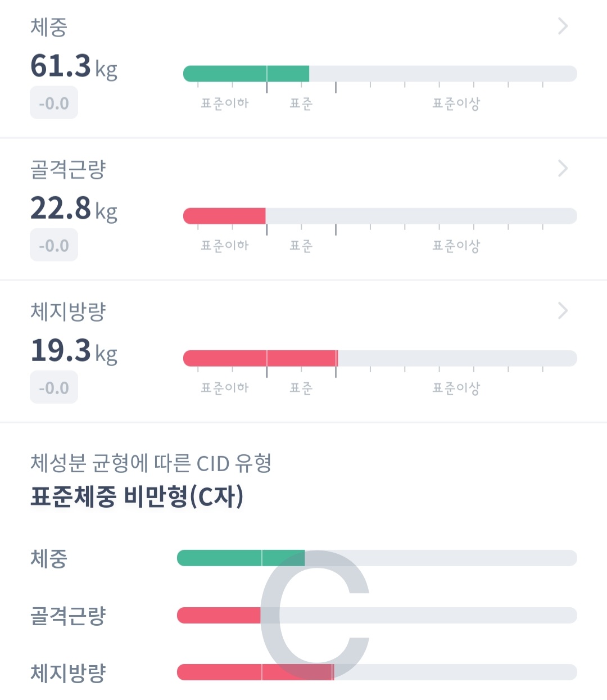Click the CID section's 체지방량 bar

pyautogui.click(x=377, y=672)
